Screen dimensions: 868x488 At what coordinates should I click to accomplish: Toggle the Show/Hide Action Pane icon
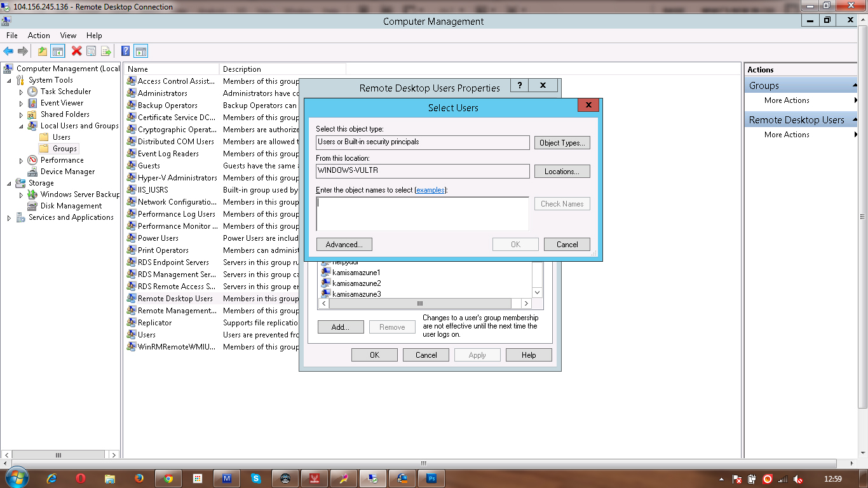(x=140, y=51)
